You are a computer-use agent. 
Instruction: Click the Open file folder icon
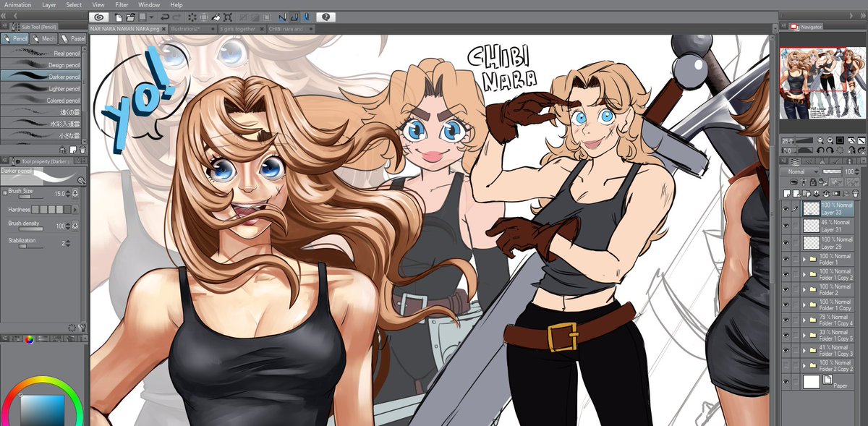coord(130,17)
